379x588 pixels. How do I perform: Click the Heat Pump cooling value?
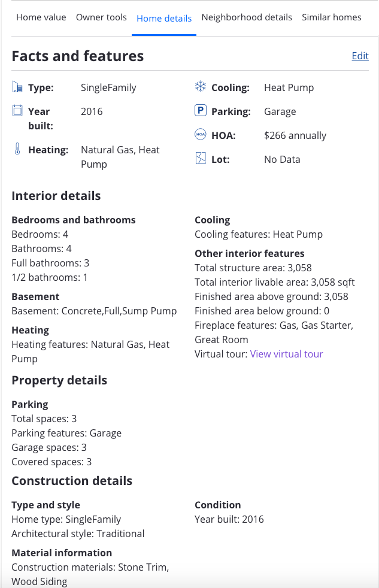pyautogui.click(x=289, y=87)
